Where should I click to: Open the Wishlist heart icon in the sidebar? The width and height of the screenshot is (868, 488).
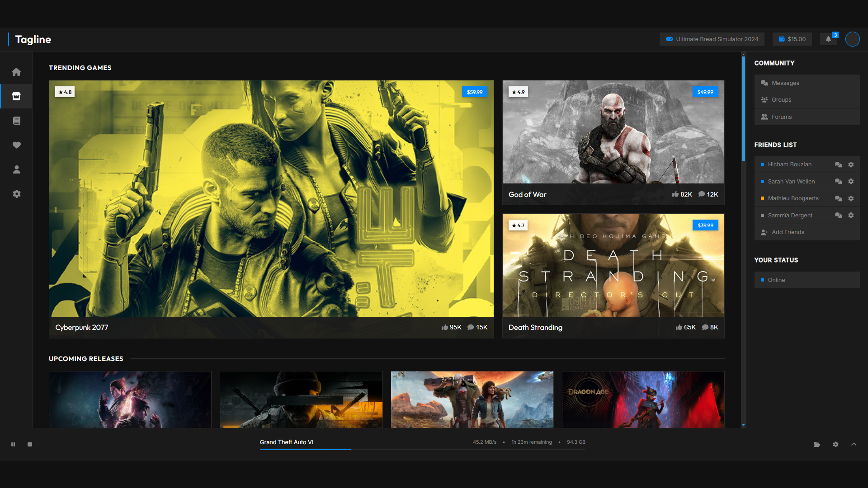(16, 145)
